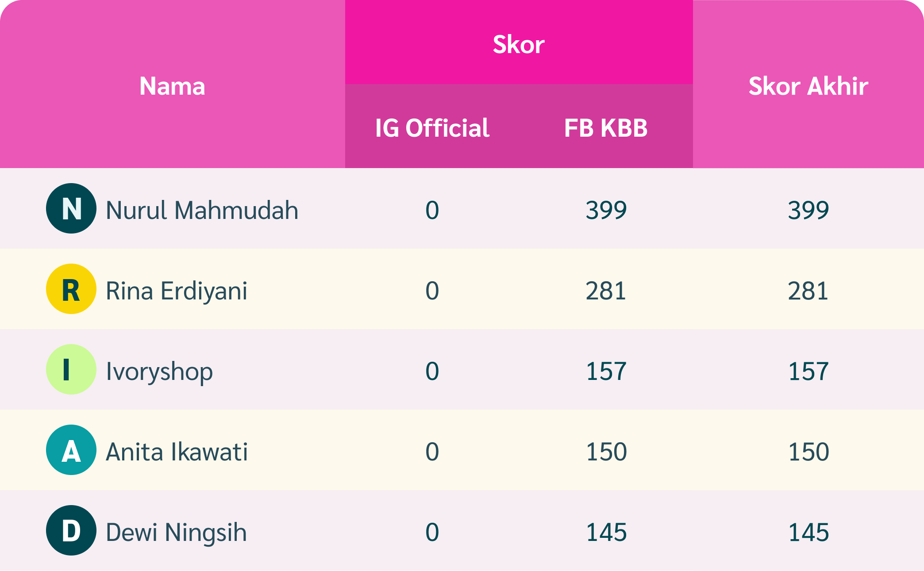This screenshot has width=924, height=571.
Task: Open Rina Erdiyani's name entry
Action: [176, 291]
